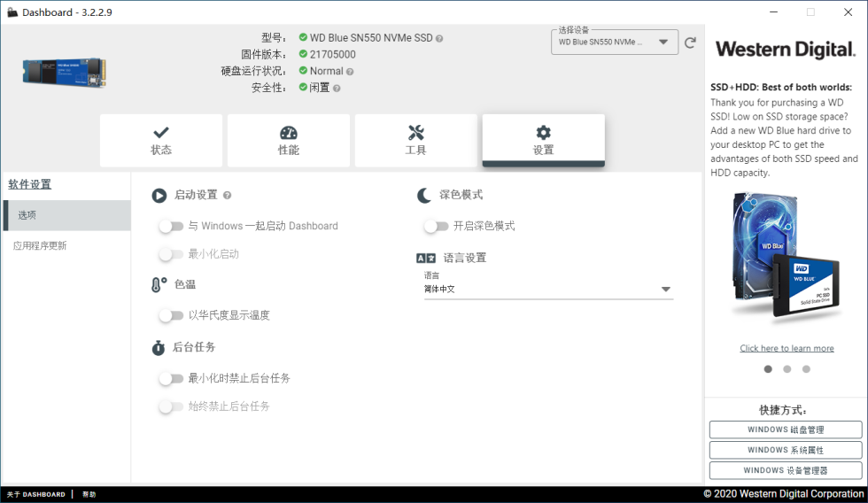Open the 语言 简体中文 dropdown

548,290
